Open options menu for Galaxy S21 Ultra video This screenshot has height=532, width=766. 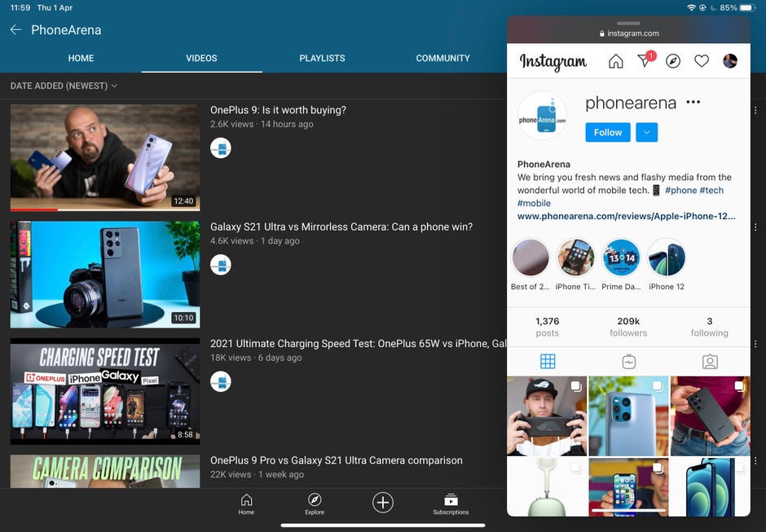(x=755, y=227)
